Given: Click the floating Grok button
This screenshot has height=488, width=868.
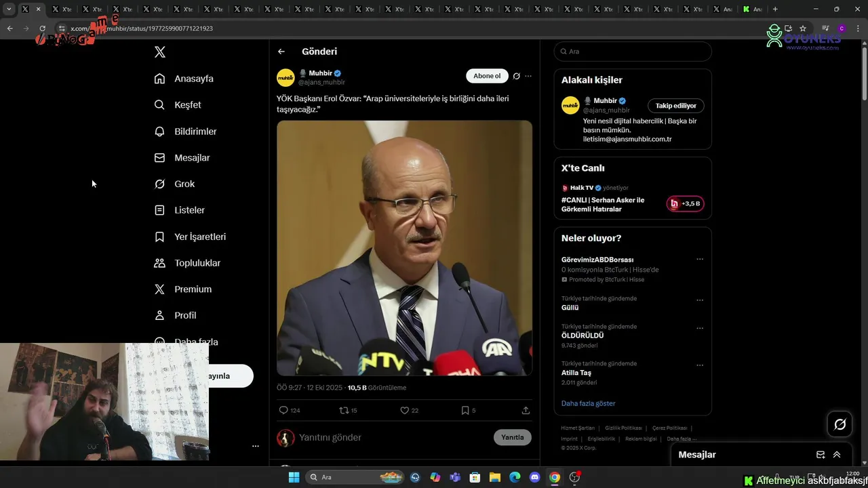Looking at the screenshot, I should (x=840, y=424).
